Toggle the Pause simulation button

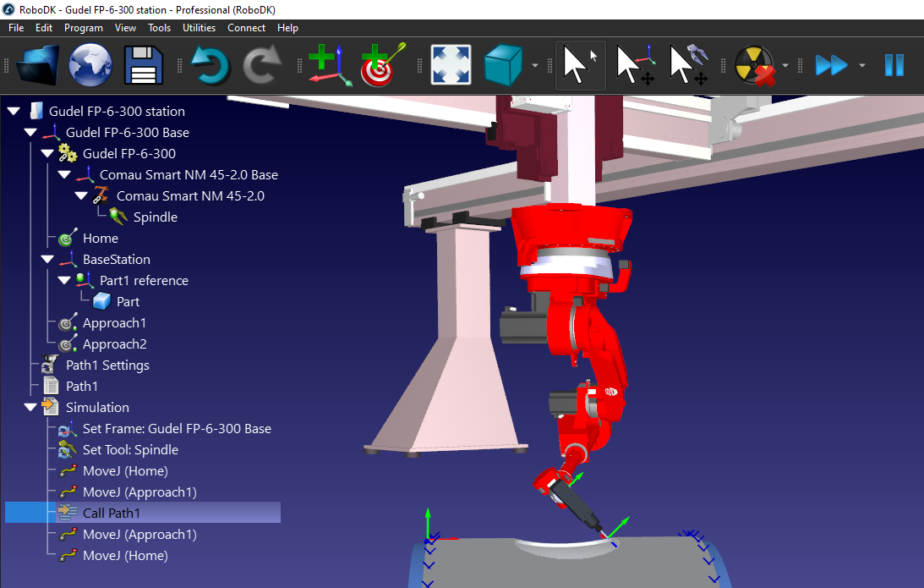click(894, 65)
